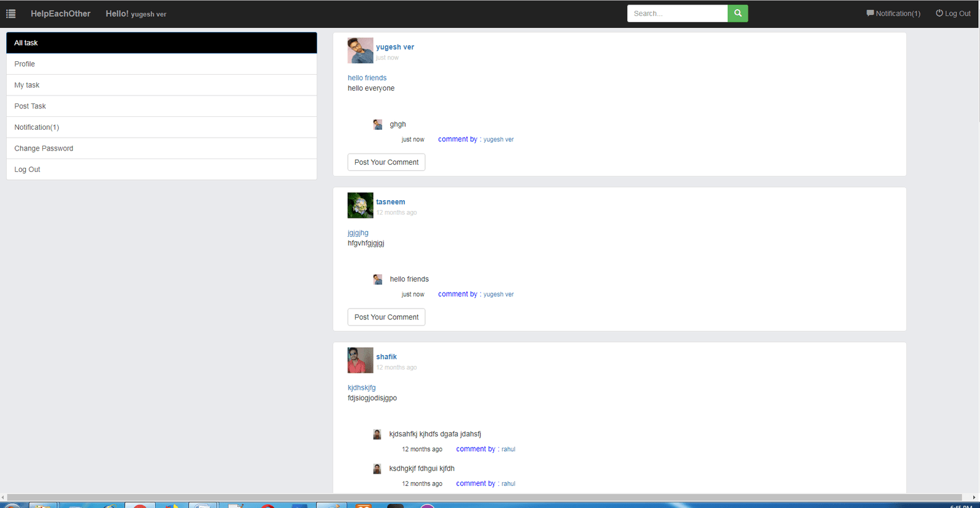Click Log Out in the top navbar
Screen dimensions: 980x508
pyautogui.click(x=953, y=13)
